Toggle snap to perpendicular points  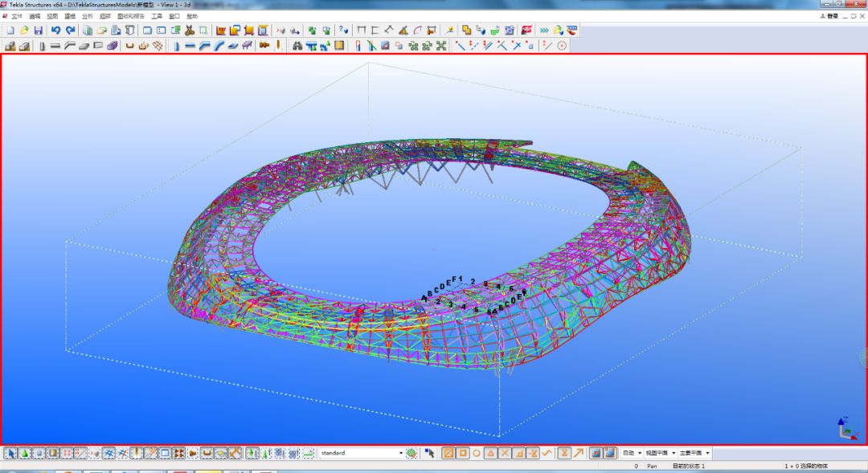(518, 453)
